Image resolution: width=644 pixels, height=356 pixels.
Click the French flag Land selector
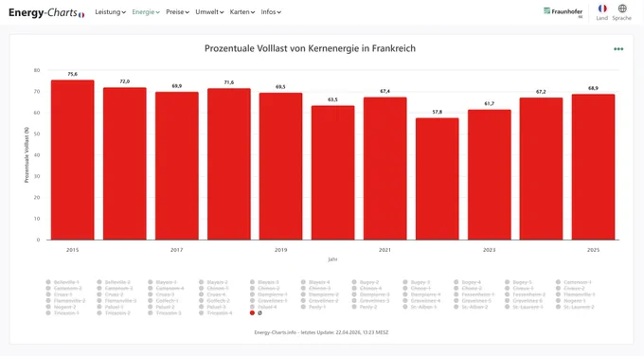(x=602, y=12)
